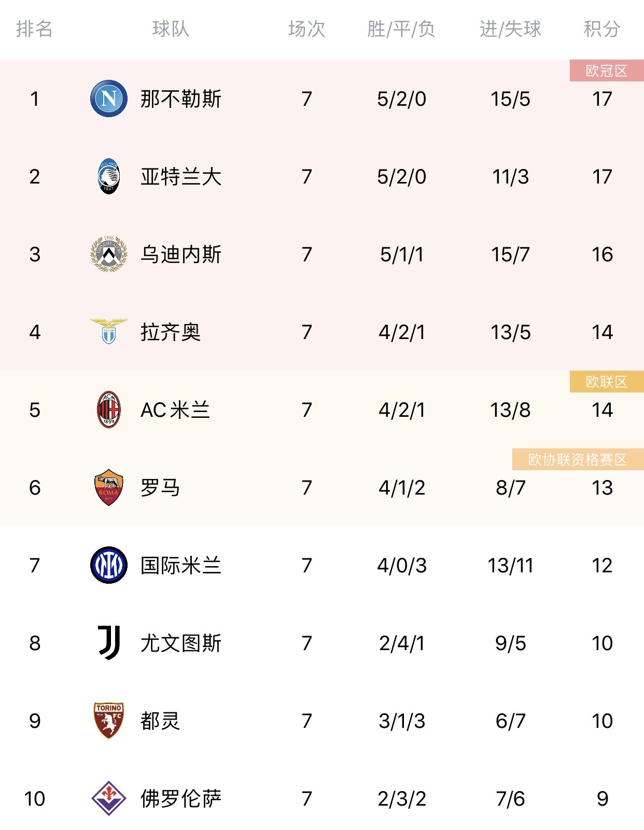Click the AC Milan club badge

109,410
